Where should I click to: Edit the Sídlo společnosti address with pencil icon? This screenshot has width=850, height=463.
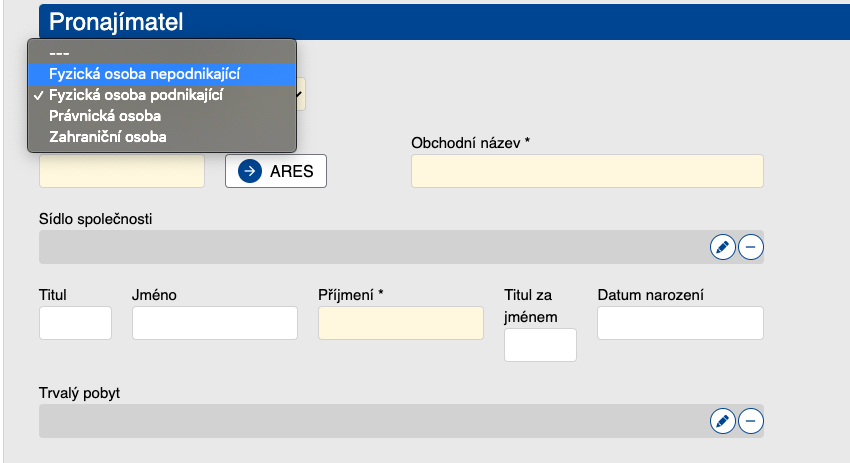click(722, 247)
